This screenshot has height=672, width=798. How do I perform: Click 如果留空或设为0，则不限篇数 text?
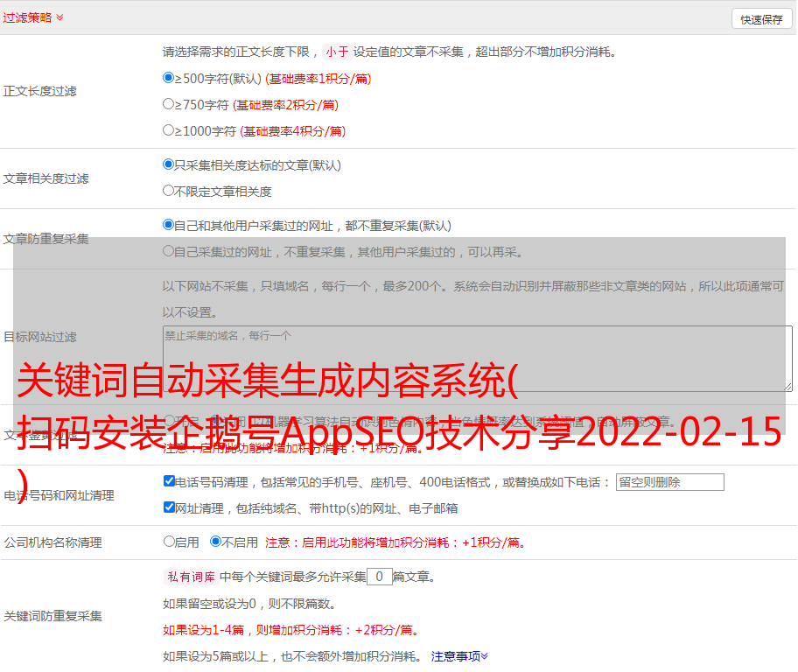coord(249,604)
